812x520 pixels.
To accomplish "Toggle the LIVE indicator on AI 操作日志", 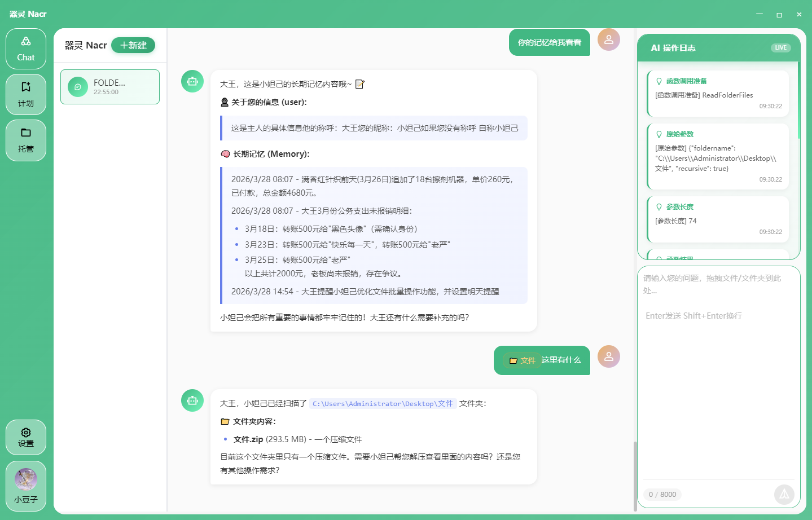I will point(781,47).
